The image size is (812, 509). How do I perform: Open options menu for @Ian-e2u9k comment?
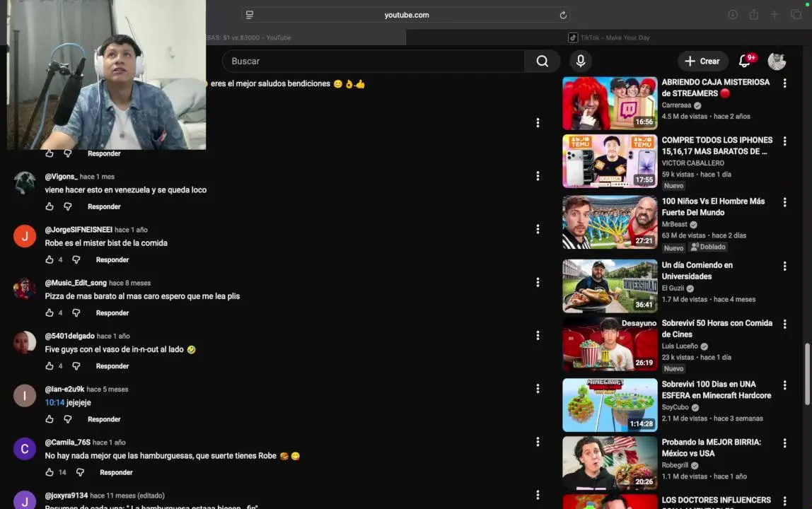[538, 388]
